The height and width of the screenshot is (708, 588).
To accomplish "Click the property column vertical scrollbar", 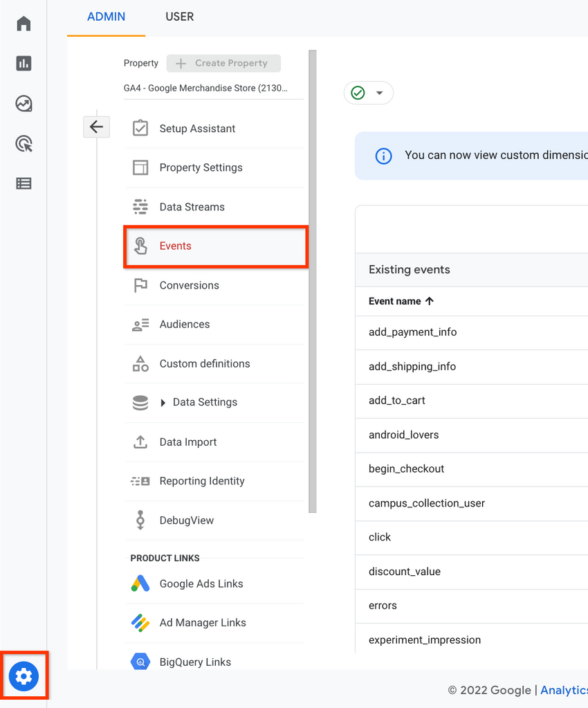I will [312, 281].
